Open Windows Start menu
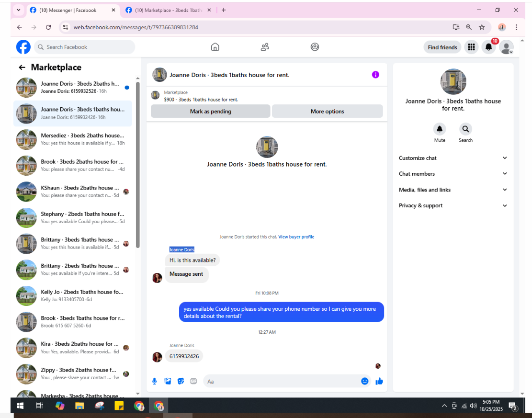532x418 pixels. (x=20, y=406)
